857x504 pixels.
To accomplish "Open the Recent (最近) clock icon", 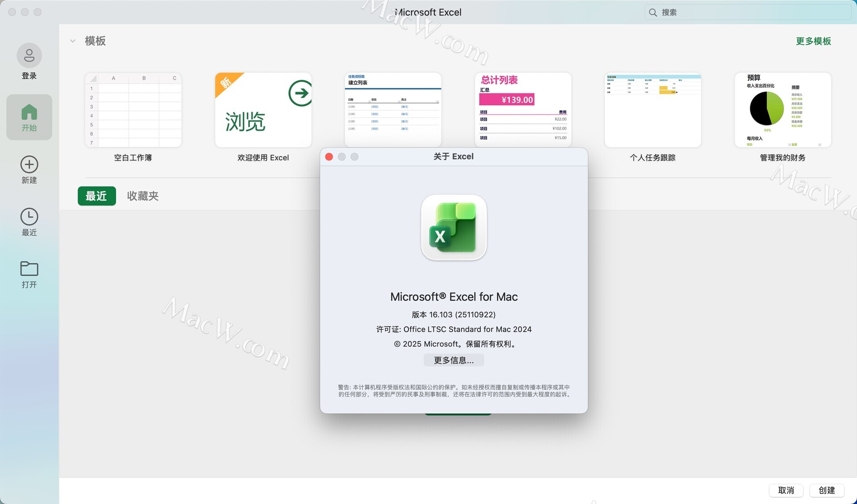I will pos(29,217).
